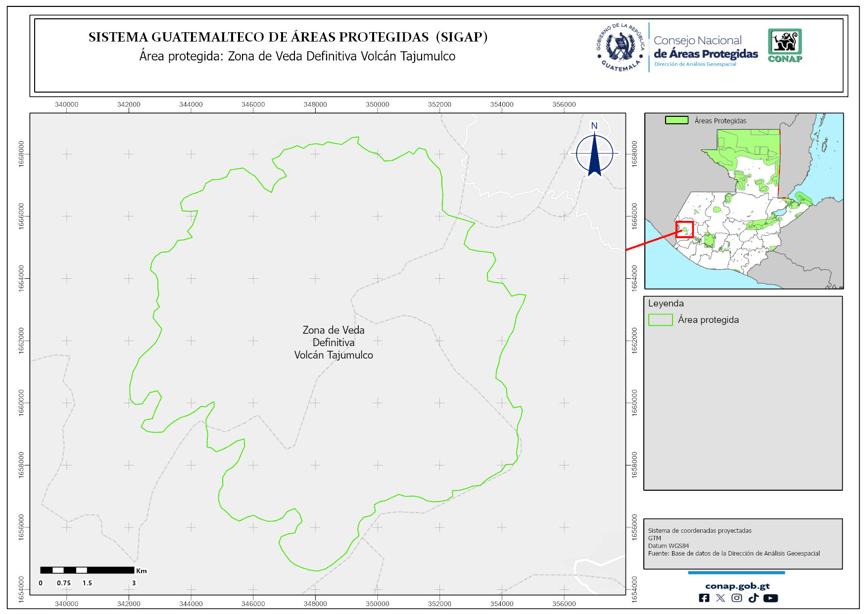This screenshot has width=868, height=614.
Task: Click the Consejo Nacional de Áreas Protegidas text
Action: pos(705,48)
